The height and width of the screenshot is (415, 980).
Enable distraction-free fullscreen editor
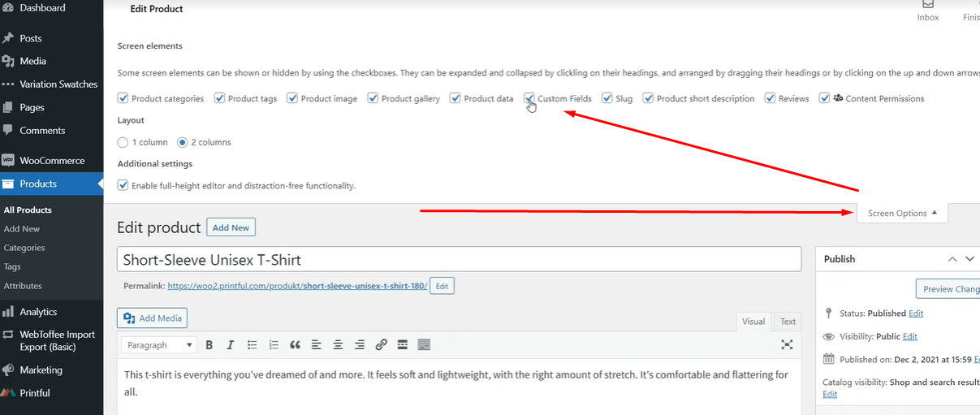pyautogui.click(x=787, y=344)
